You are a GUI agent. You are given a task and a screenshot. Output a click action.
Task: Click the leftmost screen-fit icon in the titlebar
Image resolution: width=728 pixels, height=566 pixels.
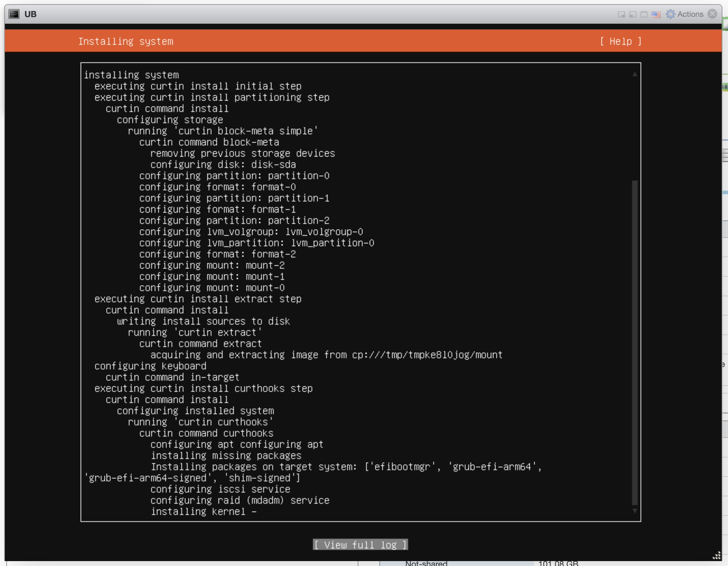(621, 14)
